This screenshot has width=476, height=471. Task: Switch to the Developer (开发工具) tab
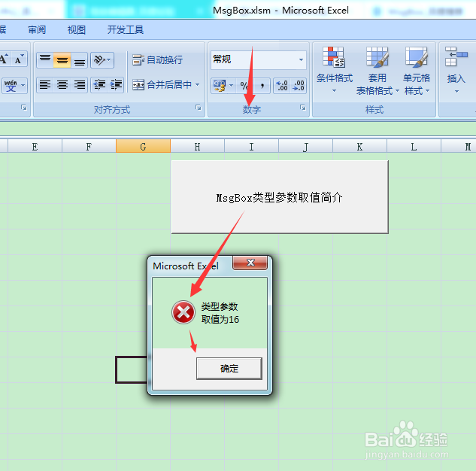pyautogui.click(x=125, y=30)
